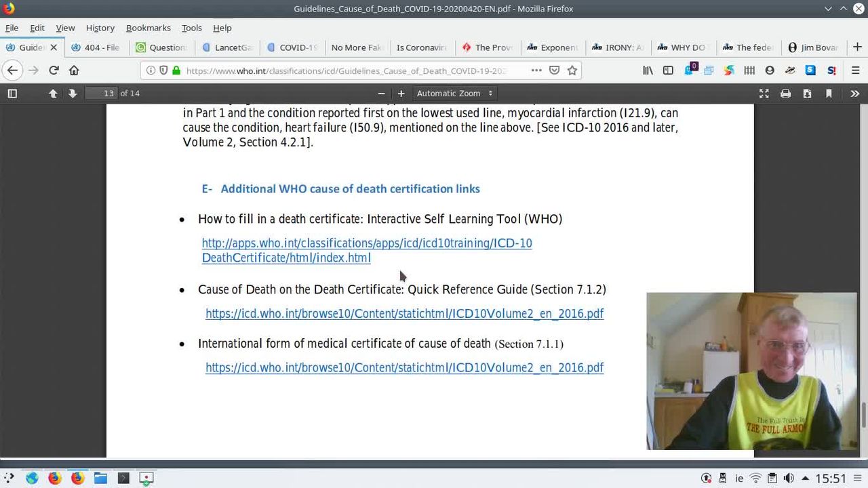
Task: Print the PDF document
Action: (x=785, y=94)
